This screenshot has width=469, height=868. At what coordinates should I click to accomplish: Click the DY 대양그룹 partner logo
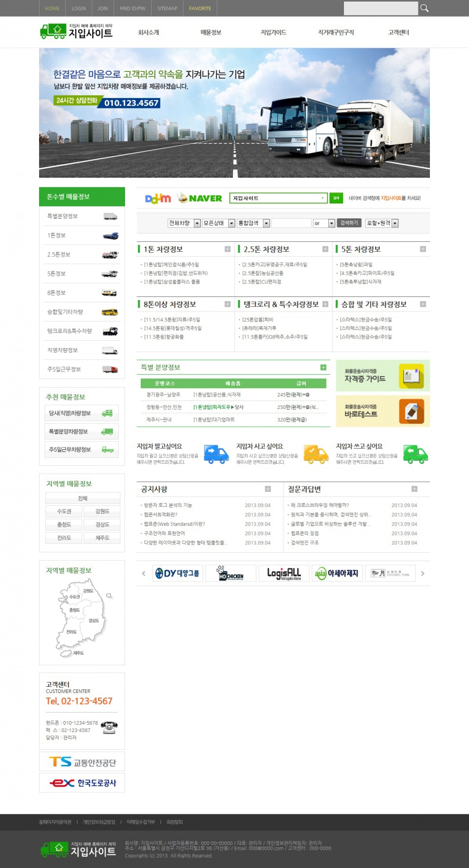pyautogui.click(x=177, y=573)
